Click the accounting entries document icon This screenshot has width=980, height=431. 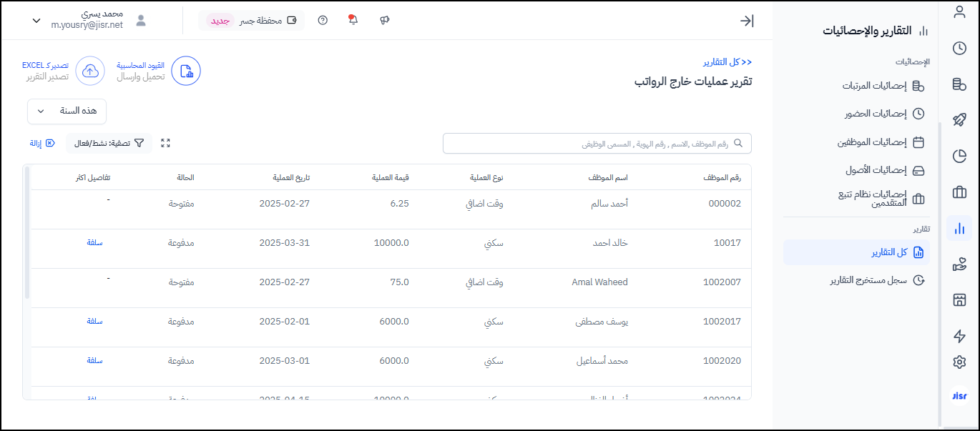tap(186, 71)
